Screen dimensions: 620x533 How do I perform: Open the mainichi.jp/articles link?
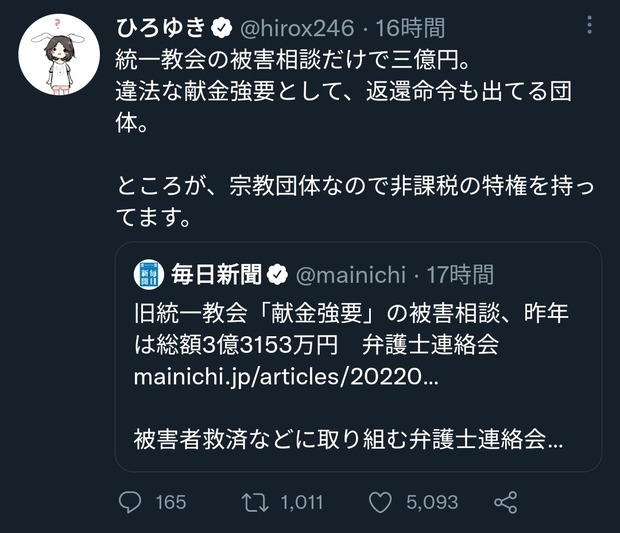[286, 377]
